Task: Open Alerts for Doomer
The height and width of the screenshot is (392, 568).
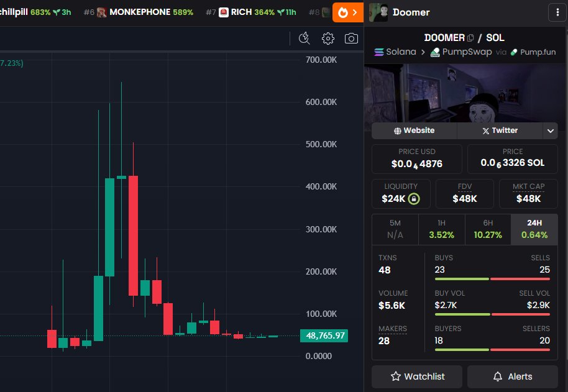Action: click(x=513, y=376)
